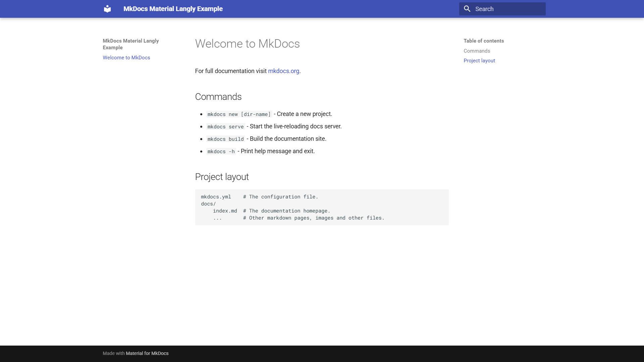644x362 pixels.
Task: Click the mkdocs.yml line in code block
Action: pyautogui.click(x=259, y=197)
